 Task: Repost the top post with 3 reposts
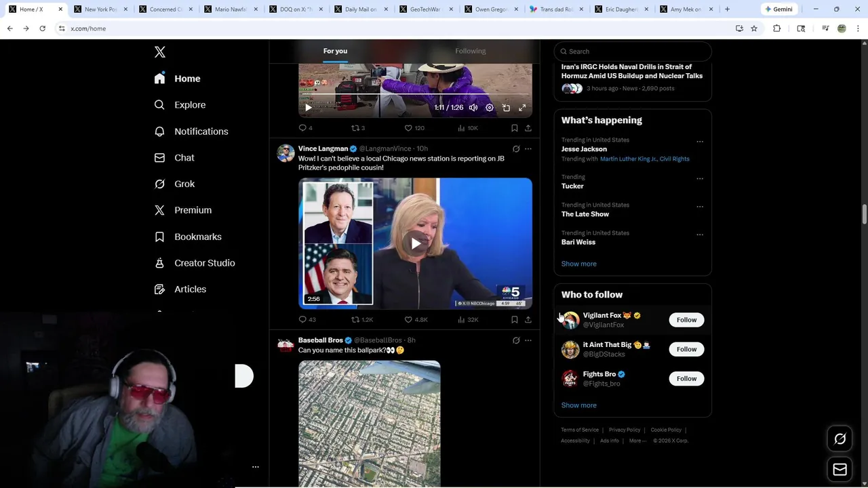(x=358, y=128)
